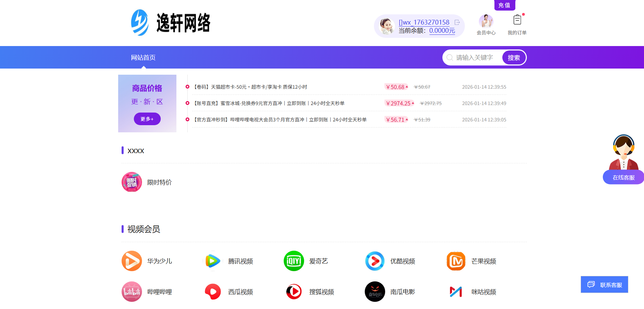Open the 南瓜电影 icon

(375, 292)
